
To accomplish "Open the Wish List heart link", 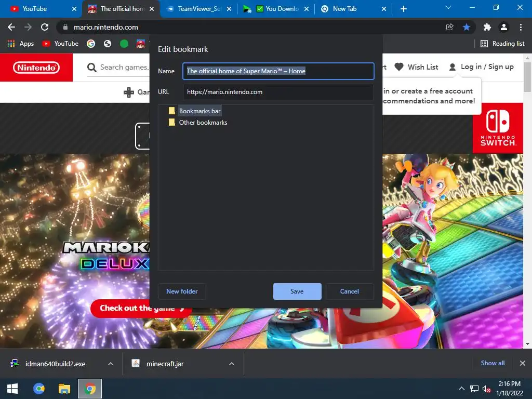I will pos(416,67).
